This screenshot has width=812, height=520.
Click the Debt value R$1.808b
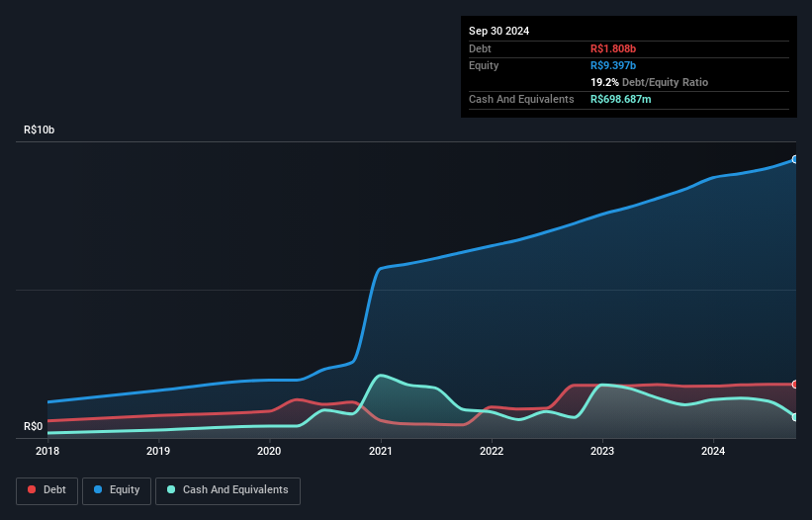(613, 48)
